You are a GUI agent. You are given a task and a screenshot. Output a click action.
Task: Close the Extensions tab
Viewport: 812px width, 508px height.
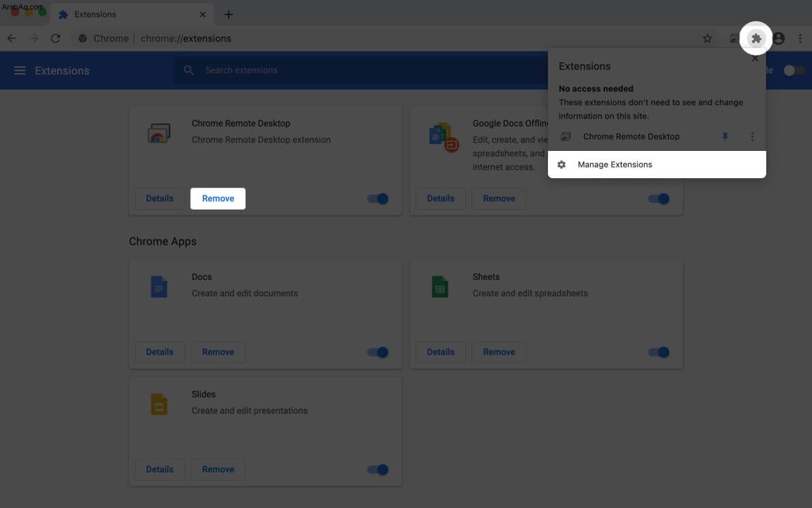coord(203,14)
